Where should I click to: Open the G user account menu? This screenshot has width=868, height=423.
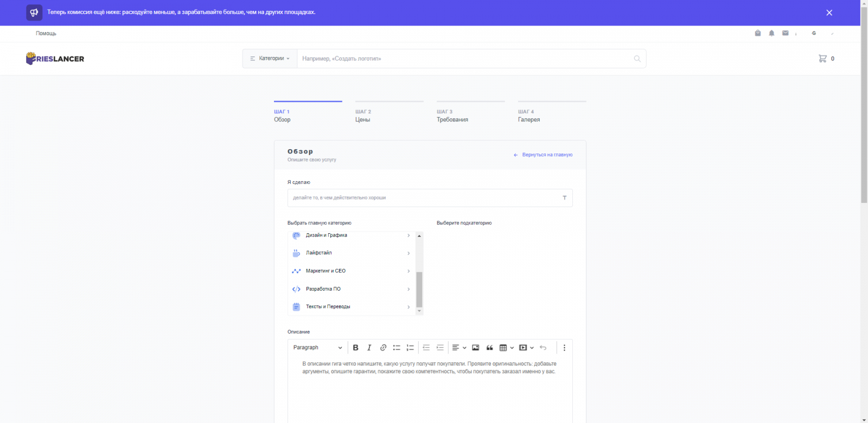point(814,33)
